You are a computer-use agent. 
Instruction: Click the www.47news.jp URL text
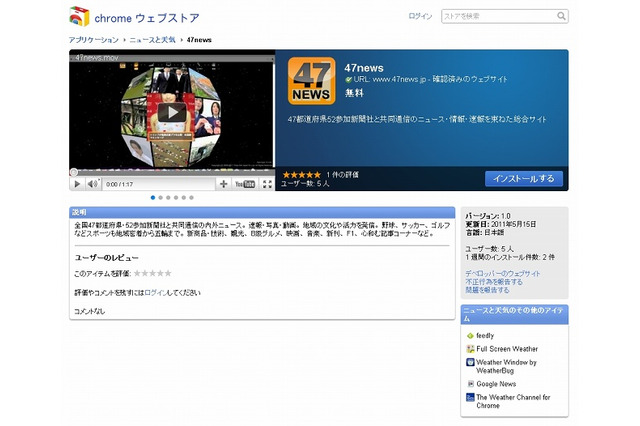pyautogui.click(x=399, y=79)
